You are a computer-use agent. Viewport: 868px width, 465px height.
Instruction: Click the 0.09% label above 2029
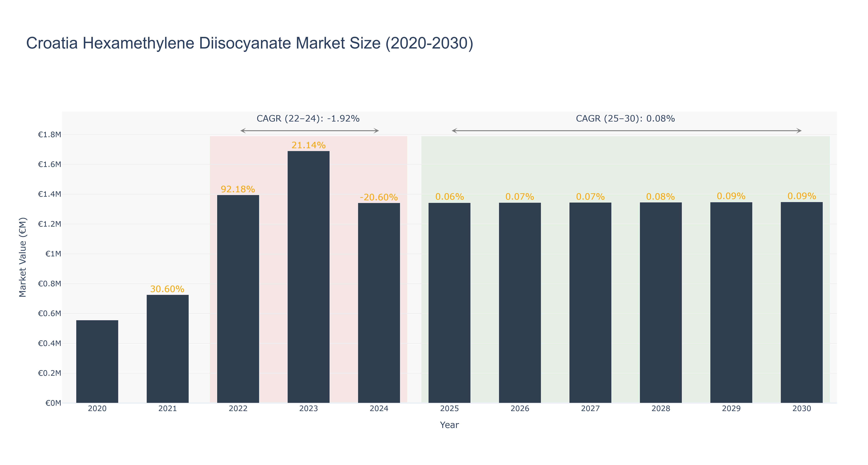point(731,196)
